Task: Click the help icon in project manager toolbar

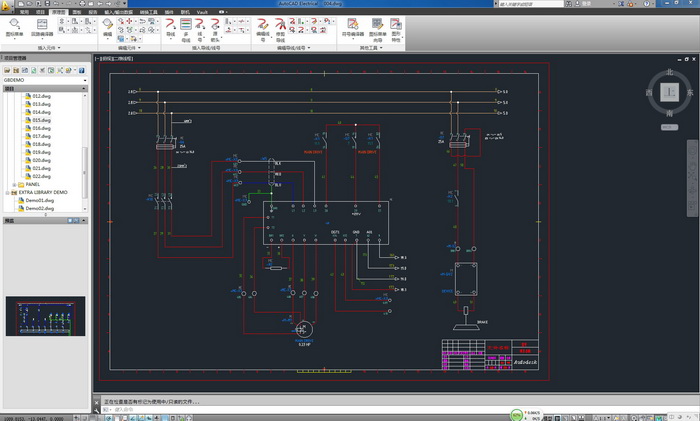Action: 79,70
